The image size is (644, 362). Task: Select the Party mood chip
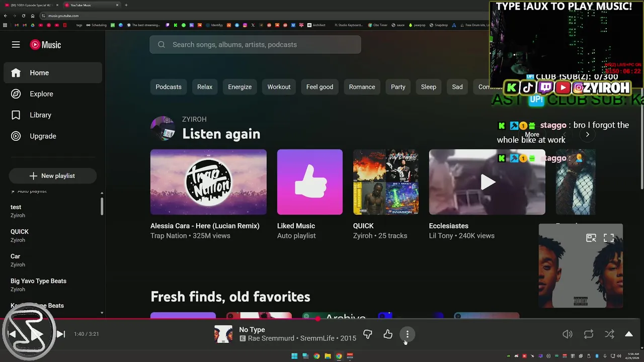pos(398,87)
